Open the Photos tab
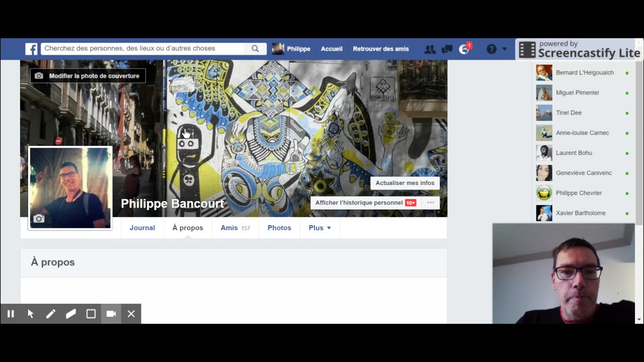Image resolution: width=644 pixels, height=362 pixels. tap(279, 228)
